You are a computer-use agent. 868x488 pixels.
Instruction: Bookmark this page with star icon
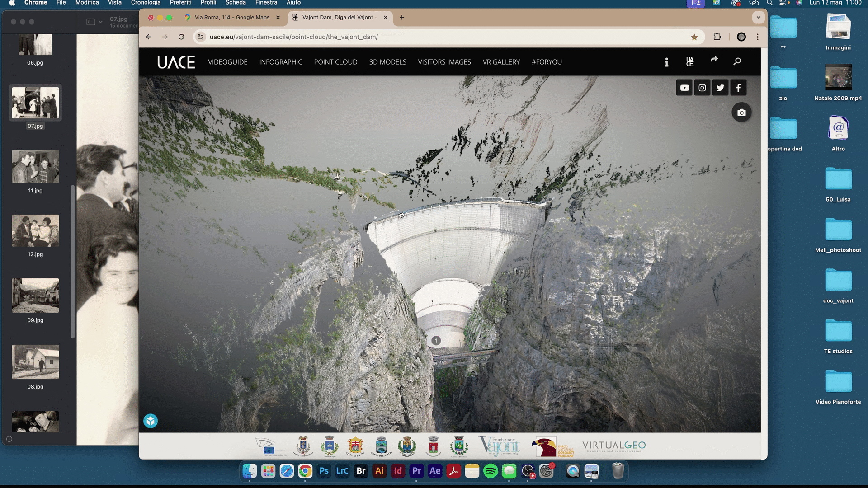(x=694, y=37)
